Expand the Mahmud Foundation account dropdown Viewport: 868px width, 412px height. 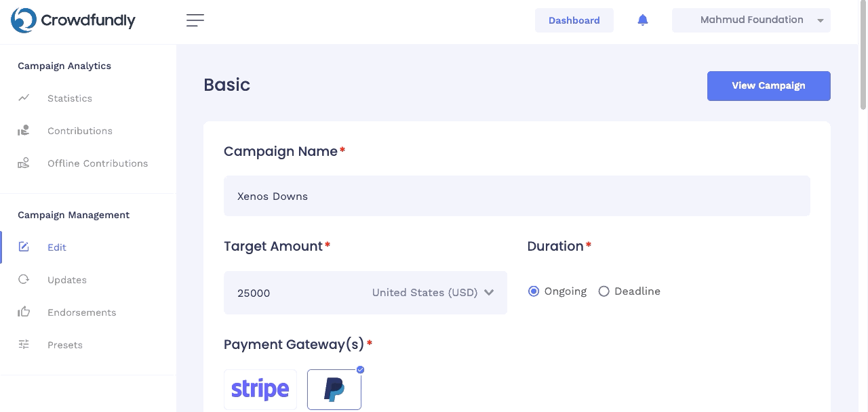pos(751,20)
